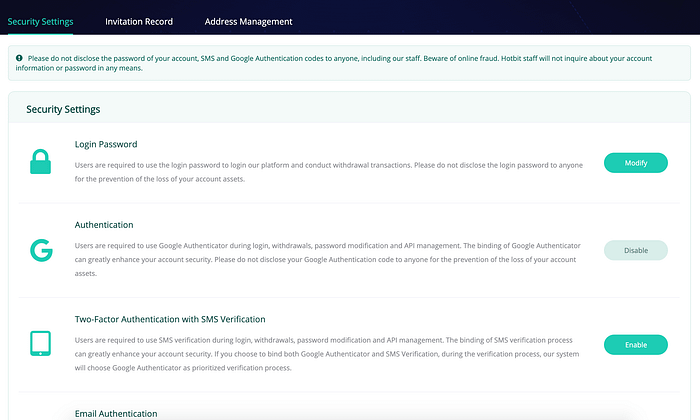
Task: Click the tablet icon for SMS Verification
Action: pyautogui.click(x=40, y=343)
